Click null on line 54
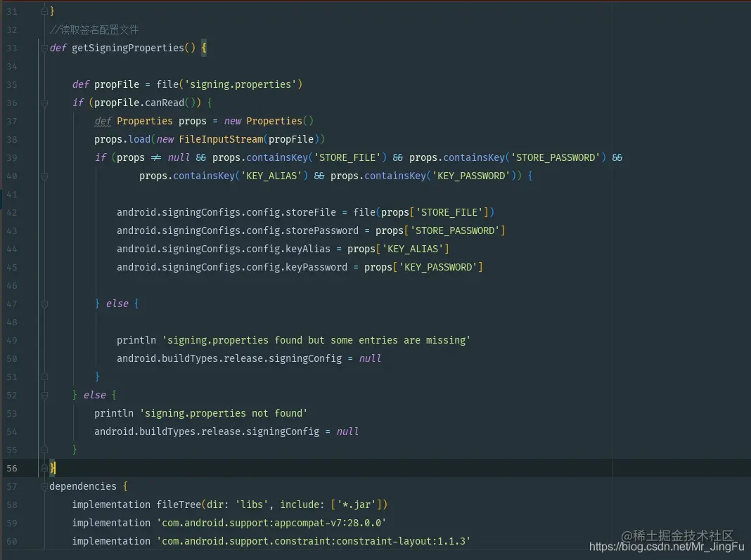The height and width of the screenshot is (560, 751). 347,431
